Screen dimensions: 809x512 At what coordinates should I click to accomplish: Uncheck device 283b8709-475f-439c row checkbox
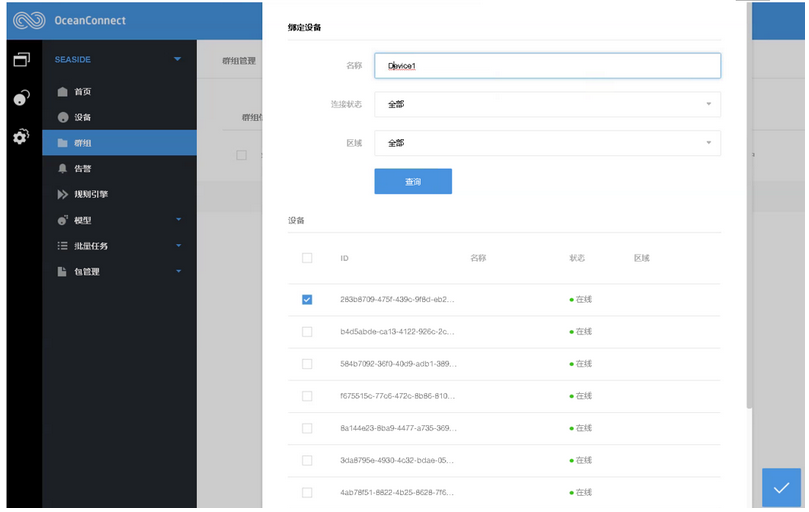pyautogui.click(x=307, y=299)
